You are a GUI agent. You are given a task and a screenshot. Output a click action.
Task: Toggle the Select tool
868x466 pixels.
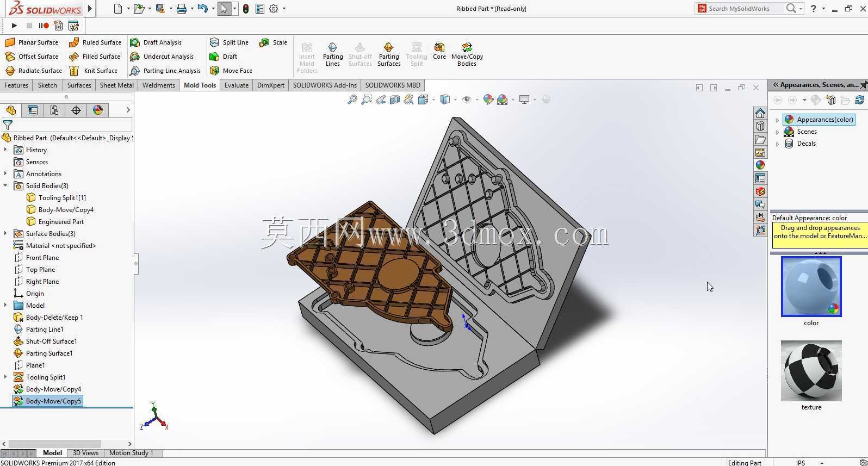[224, 9]
